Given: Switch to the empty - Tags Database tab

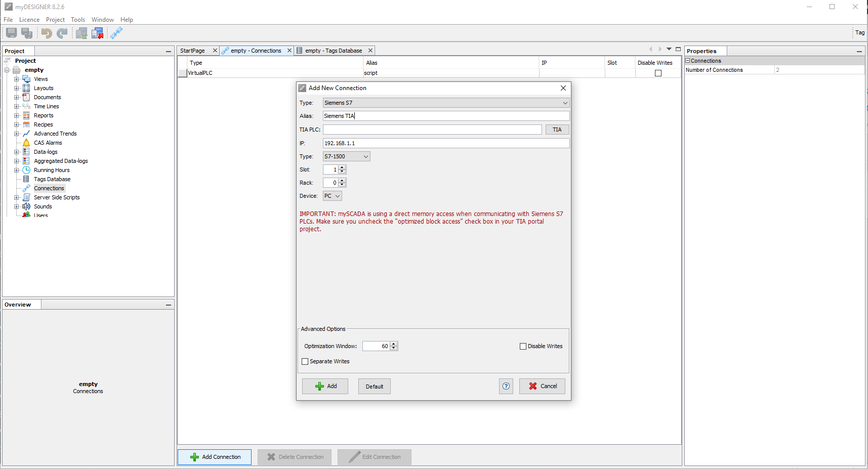Looking at the screenshot, I should tap(334, 51).
